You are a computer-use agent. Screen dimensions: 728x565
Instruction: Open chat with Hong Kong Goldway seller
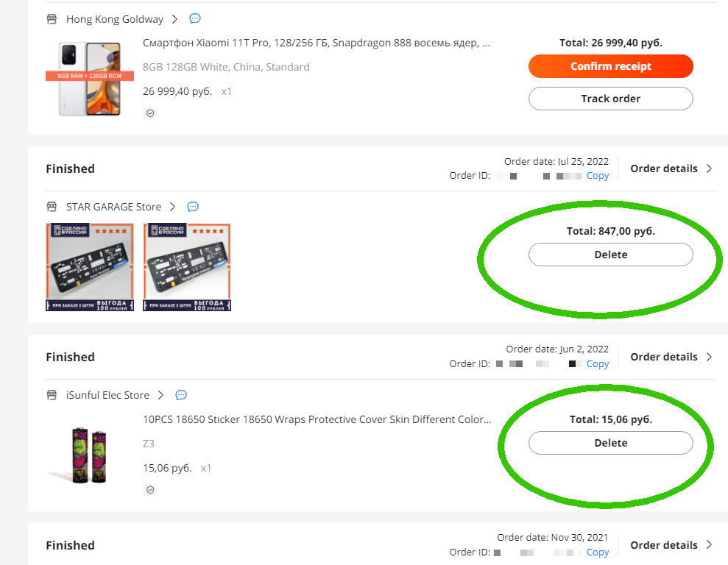click(x=195, y=18)
